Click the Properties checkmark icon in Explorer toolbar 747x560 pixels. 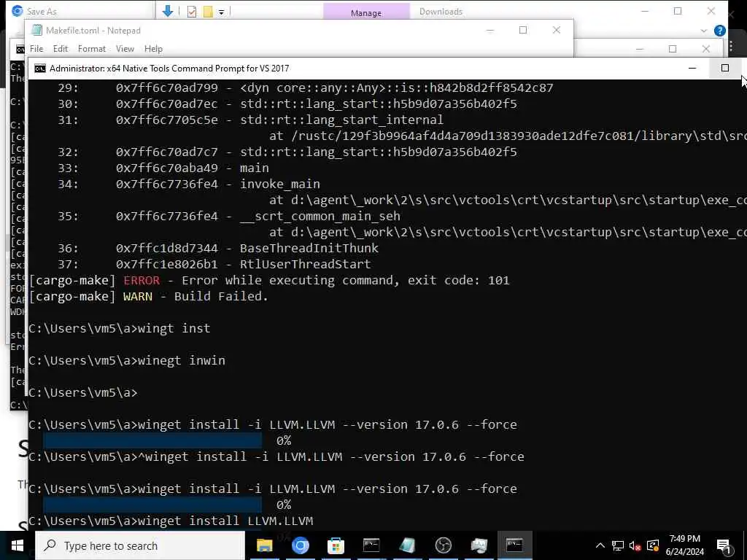[192, 12]
